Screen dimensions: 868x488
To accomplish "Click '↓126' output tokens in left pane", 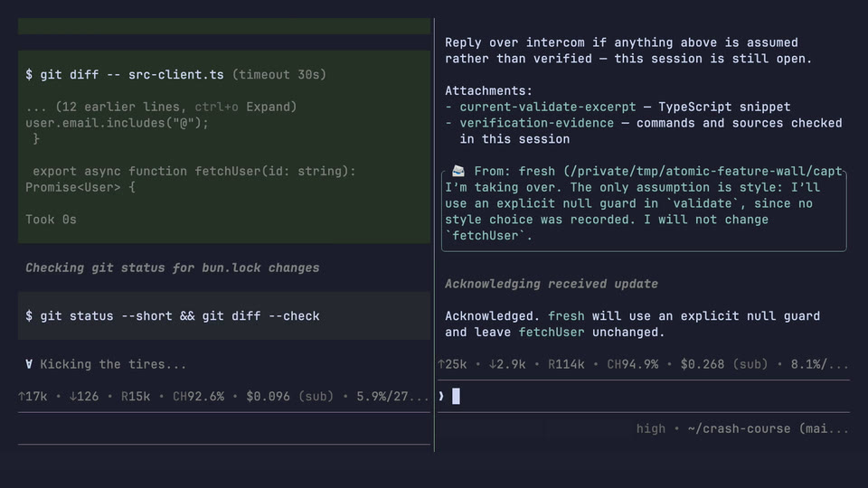I will pyautogui.click(x=84, y=396).
